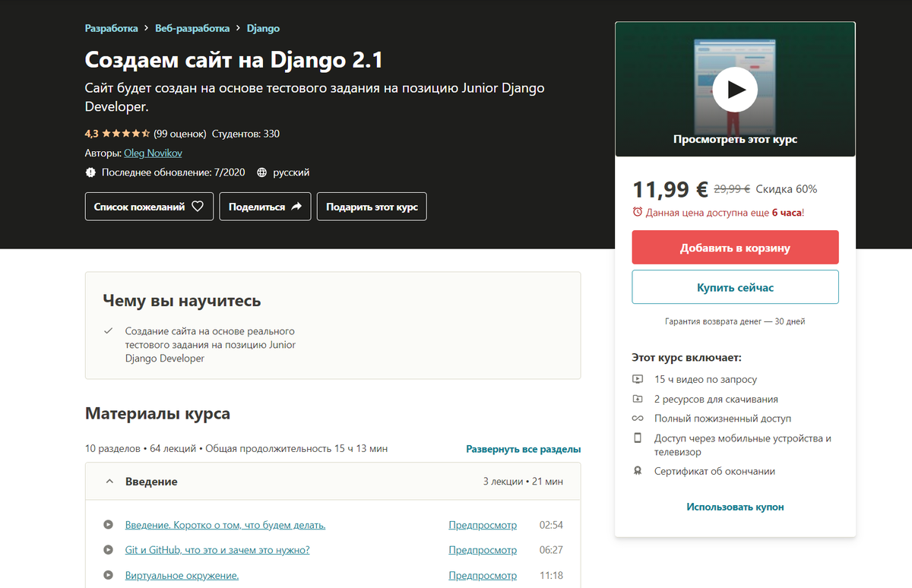Click the 'русский' language label

click(x=291, y=172)
